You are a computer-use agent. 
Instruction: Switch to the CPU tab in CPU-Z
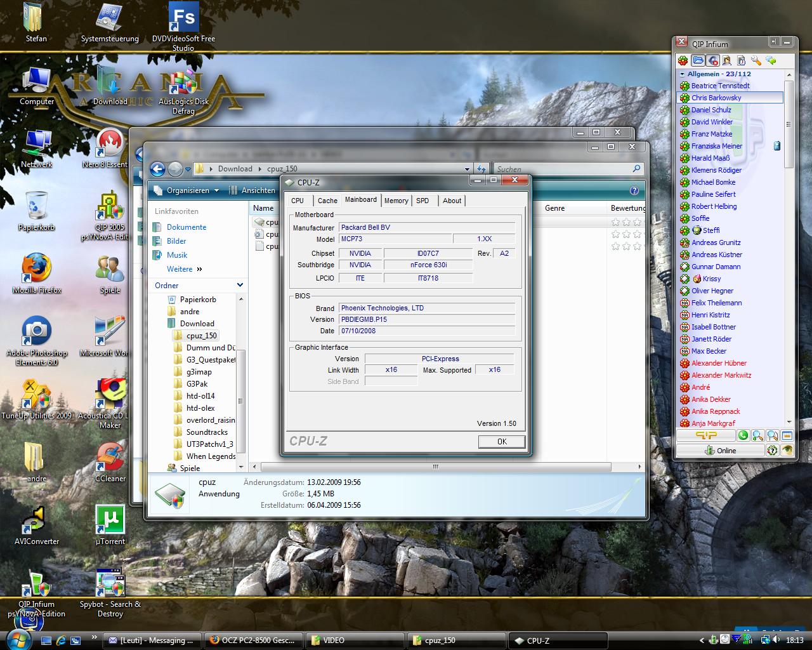298,201
